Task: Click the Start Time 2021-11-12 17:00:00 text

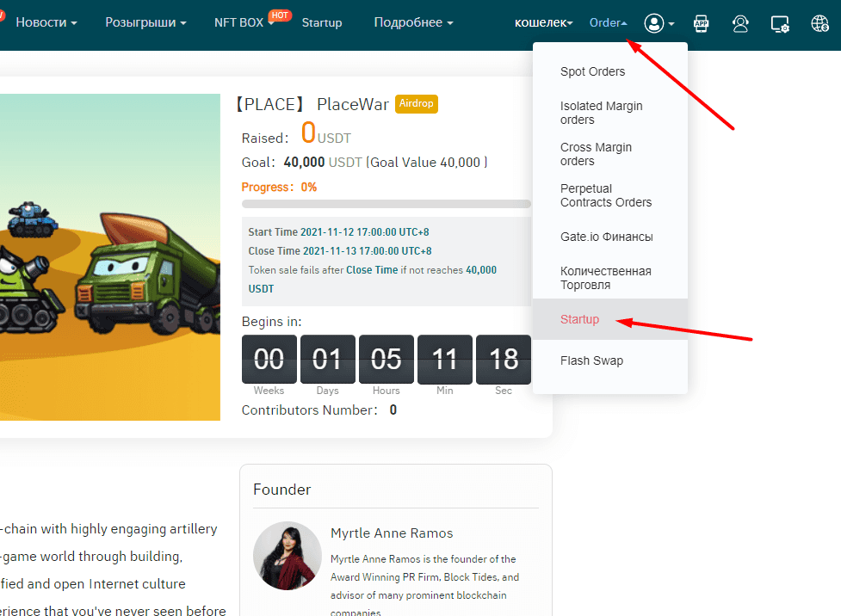Action: 338,232
